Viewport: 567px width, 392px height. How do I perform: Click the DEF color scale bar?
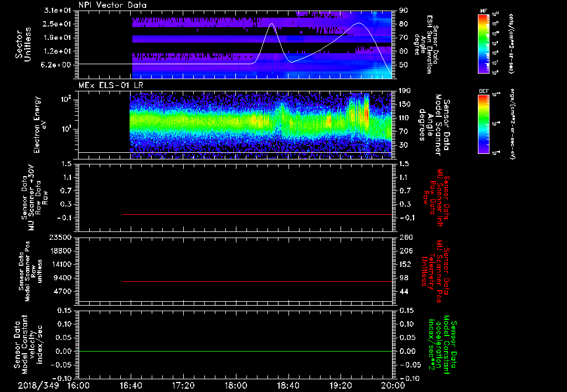tap(483, 124)
